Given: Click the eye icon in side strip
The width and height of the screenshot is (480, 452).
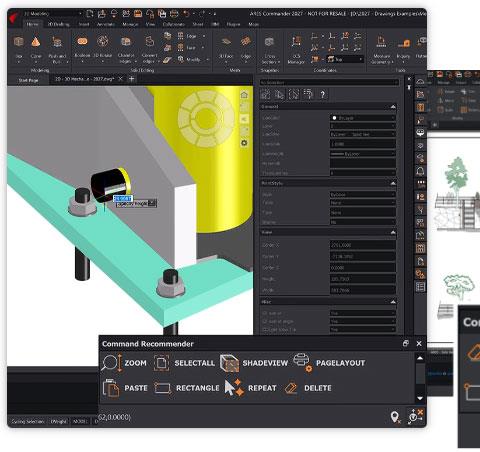Looking at the screenshot, I should (x=420, y=146).
